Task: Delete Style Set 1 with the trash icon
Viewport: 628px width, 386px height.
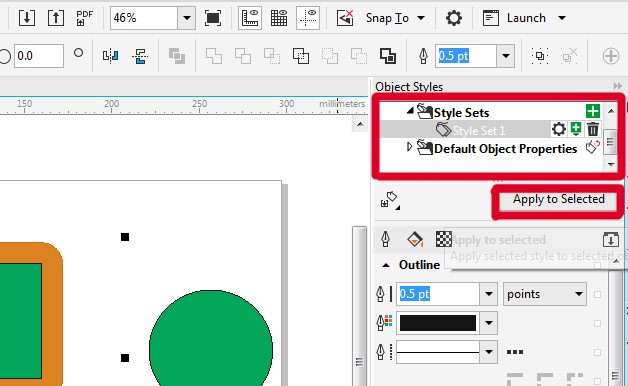Action: point(593,129)
